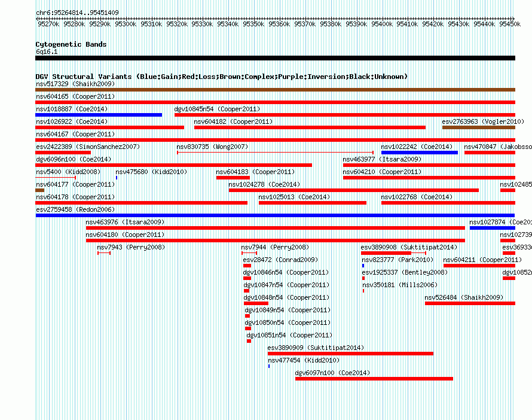Select nsv604182 (Cooper2011) label
The height and width of the screenshot is (420, 532).
[x=233, y=121]
